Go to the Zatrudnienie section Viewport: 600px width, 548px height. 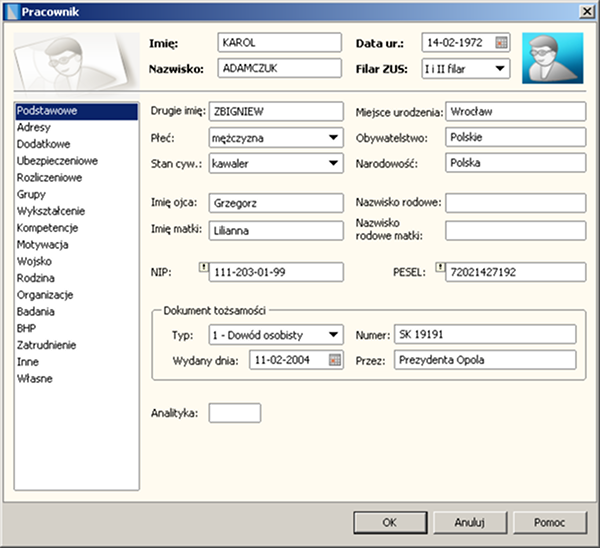(45, 345)
